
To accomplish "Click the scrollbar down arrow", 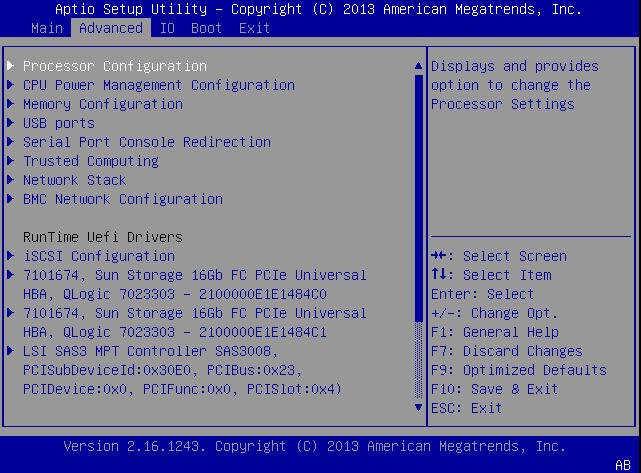I will (418, 407).
